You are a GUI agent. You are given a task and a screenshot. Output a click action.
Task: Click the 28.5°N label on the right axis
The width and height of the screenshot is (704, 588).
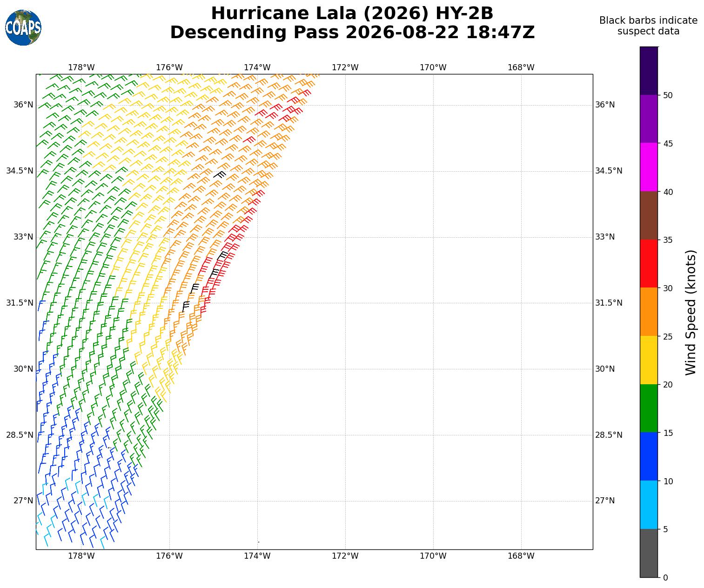click(x=609, y=435)
